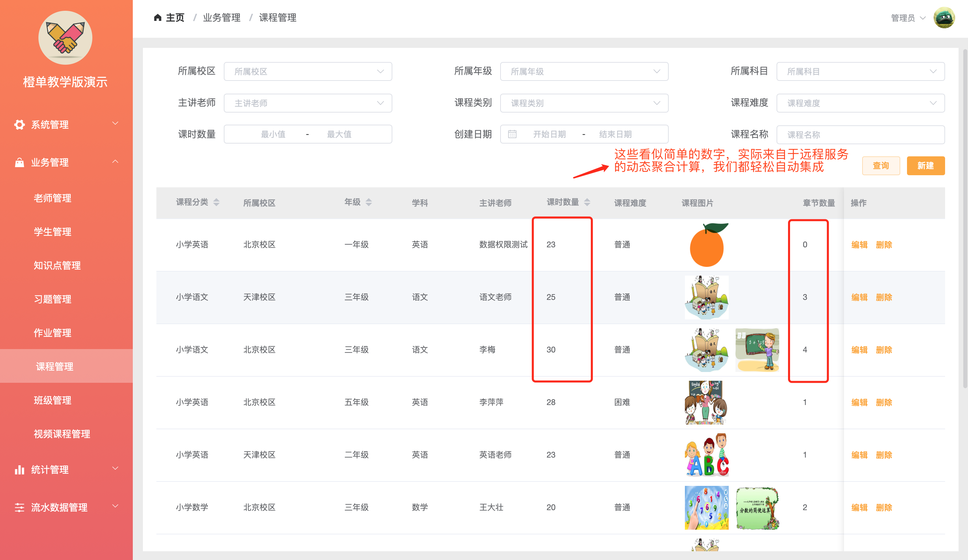Click the shopping bag icon for 业务管理

19,162
